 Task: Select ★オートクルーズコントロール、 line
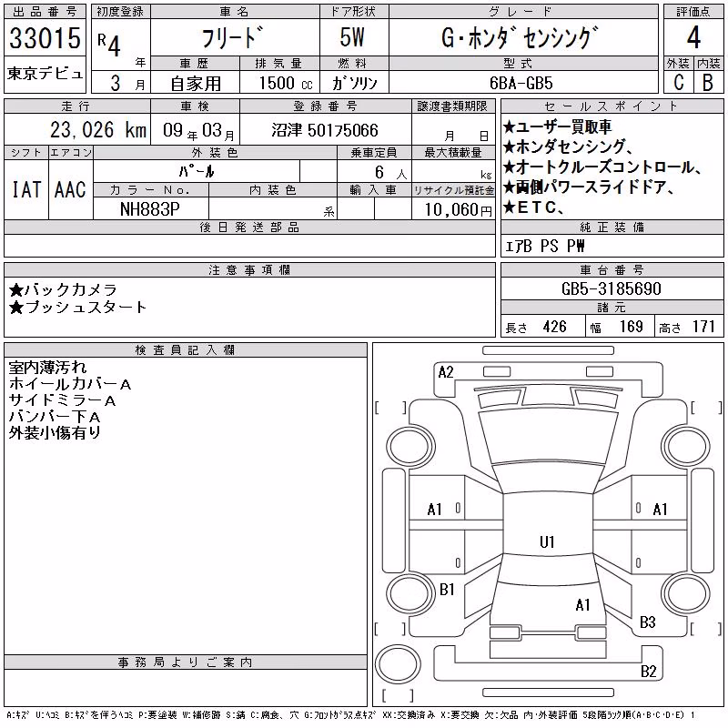pos(602,167)
